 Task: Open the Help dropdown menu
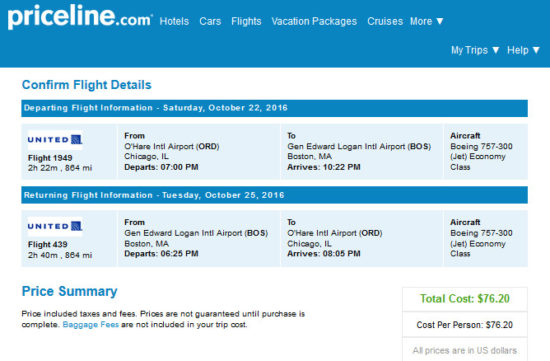point(523,50)
